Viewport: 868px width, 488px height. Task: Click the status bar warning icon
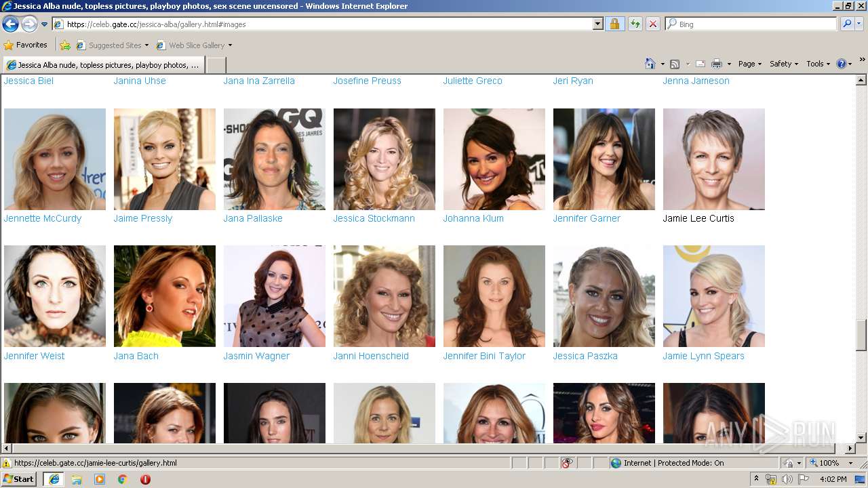coord(7,463)
